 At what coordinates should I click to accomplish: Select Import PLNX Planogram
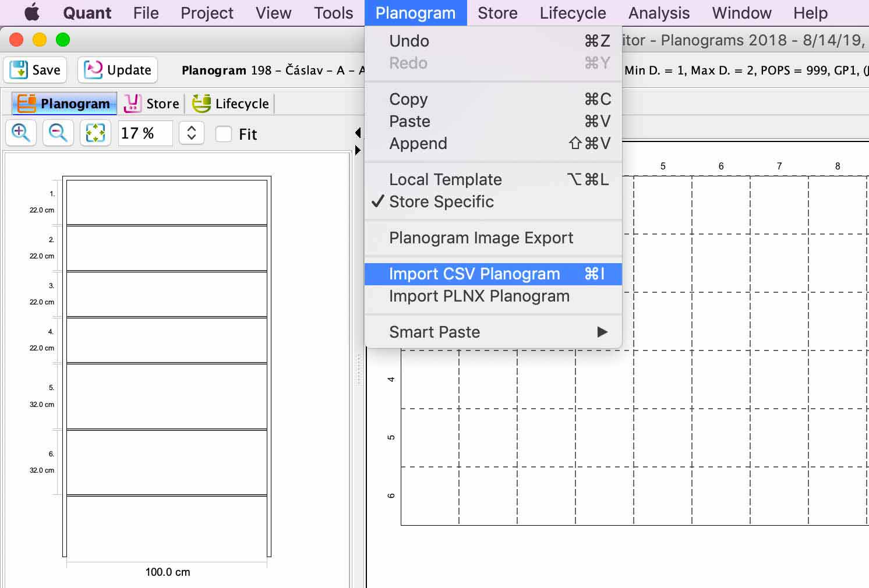[479, 296]
